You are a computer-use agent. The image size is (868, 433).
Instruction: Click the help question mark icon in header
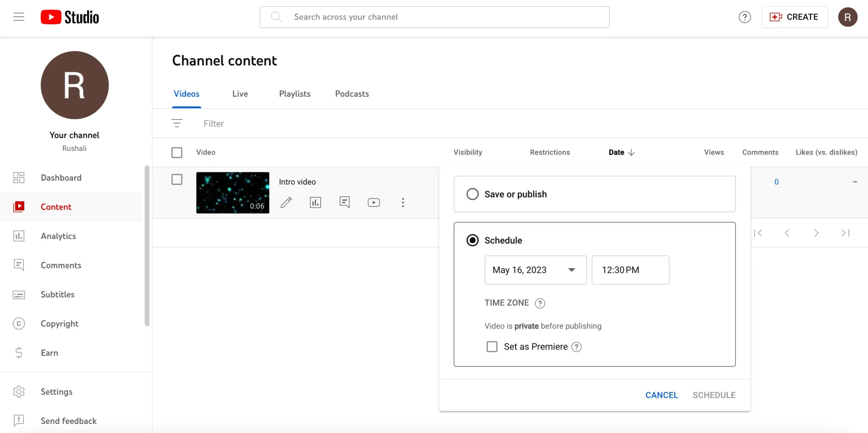(745, 17)
